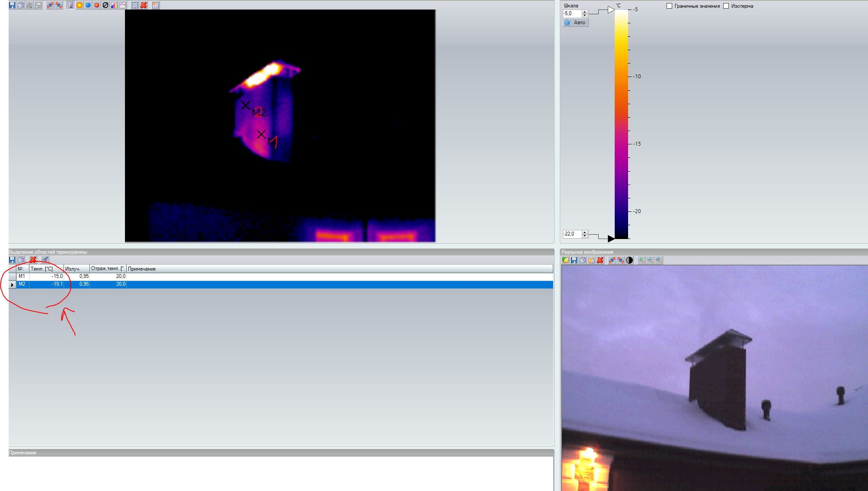Open the histogram tool in thermogram toolbar
The image size is (868, 491).
(114, 5)
